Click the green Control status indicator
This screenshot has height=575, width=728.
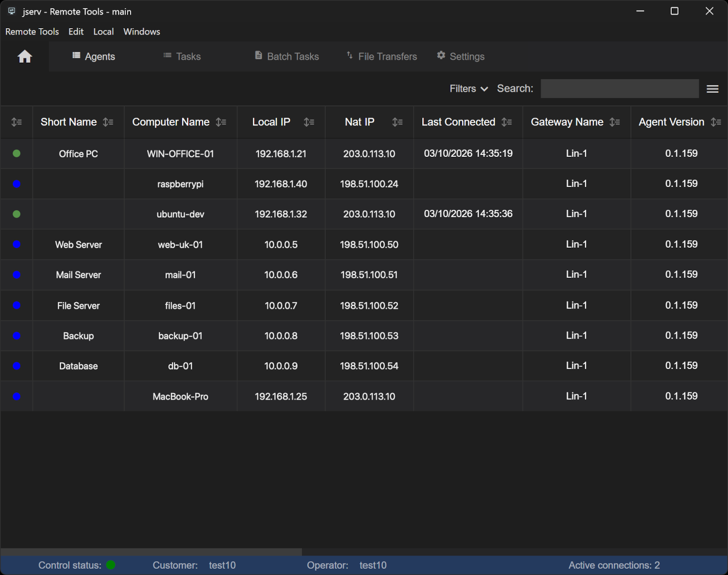point(111,565)
